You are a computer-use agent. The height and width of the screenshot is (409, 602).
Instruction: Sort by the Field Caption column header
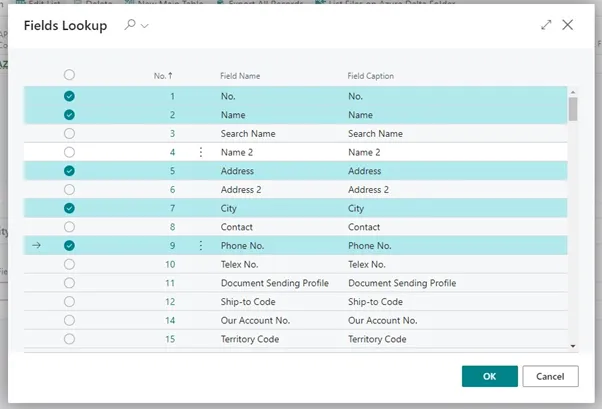pos(370,76)
